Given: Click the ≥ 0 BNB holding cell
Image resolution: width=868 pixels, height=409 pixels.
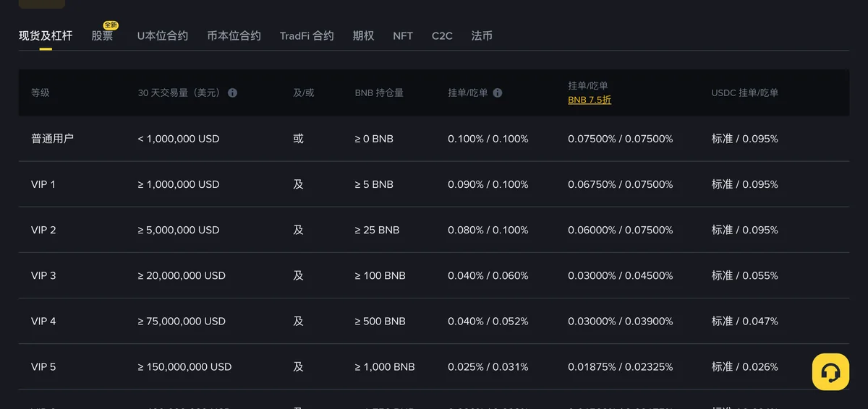Looking at the screenshot, I should (x=374, y=138).
